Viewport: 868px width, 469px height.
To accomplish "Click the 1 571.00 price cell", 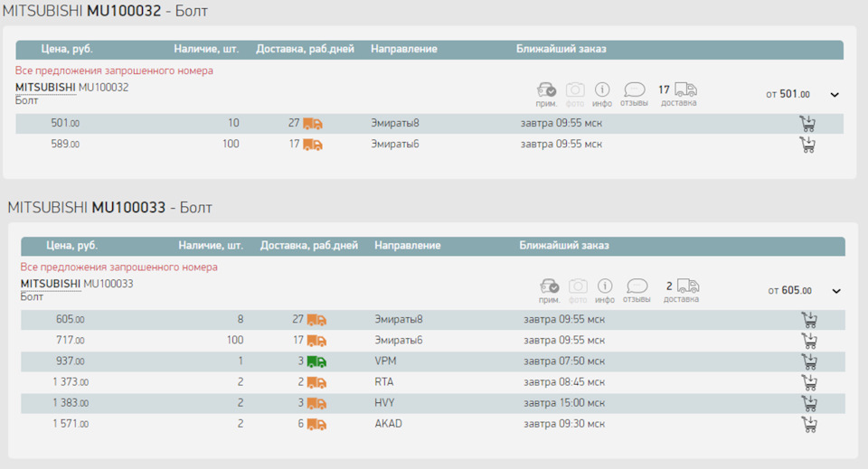I will 71,424.
